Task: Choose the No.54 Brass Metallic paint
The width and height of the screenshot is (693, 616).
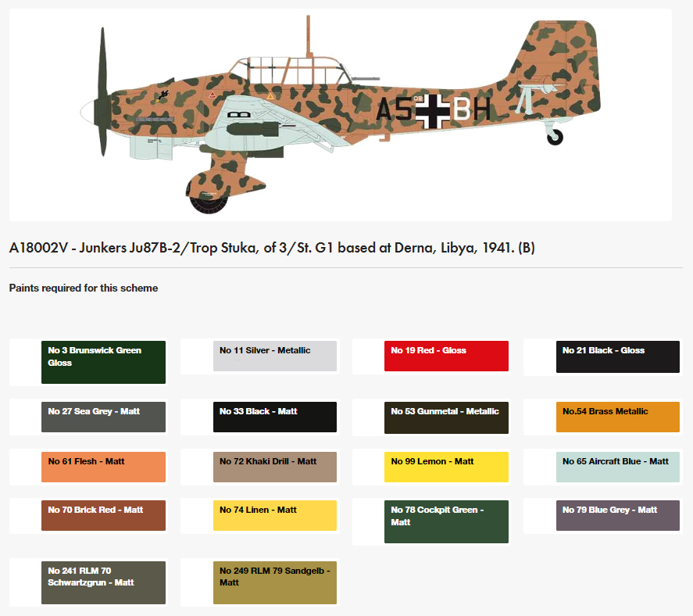Action: click(x=618, y=417)
